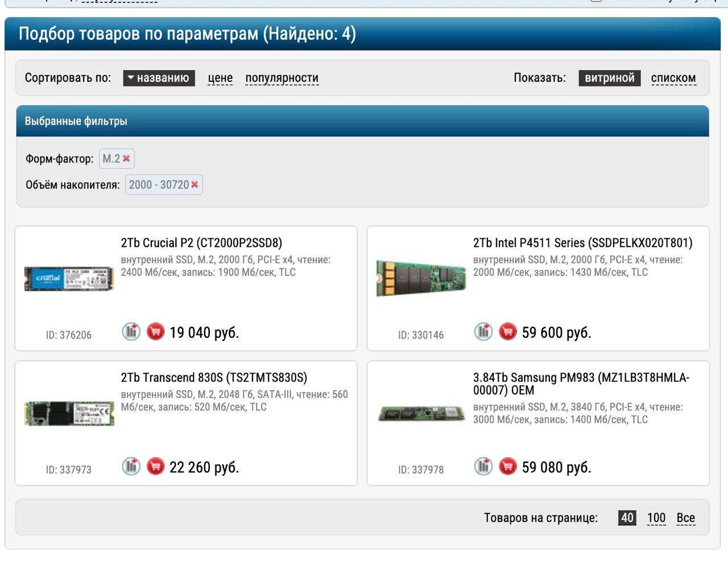Sort products by цене
The width and height of the screenshot is (728, 584).
point(220,78)
